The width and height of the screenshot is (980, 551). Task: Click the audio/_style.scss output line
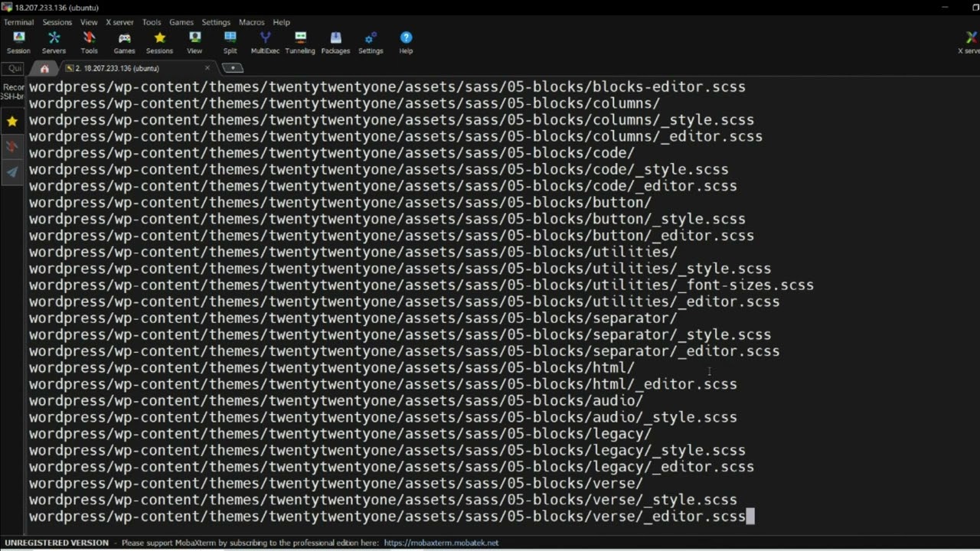[x=383, y=417]
